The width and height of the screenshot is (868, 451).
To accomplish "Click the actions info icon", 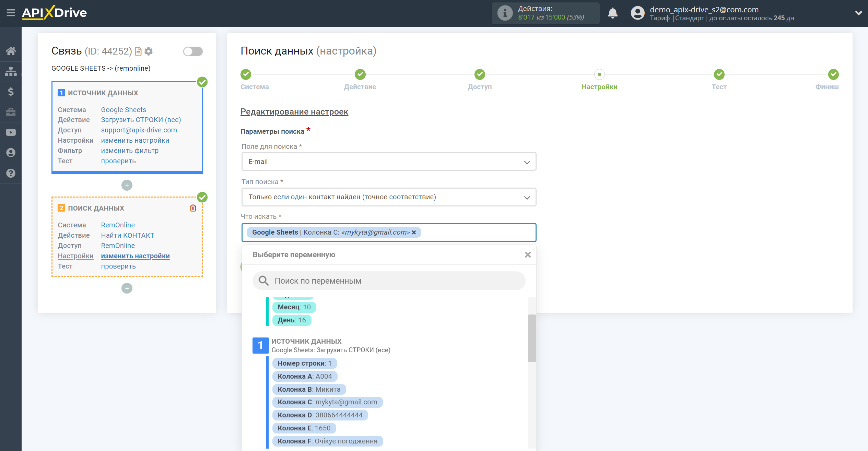I will pos(505,13).
